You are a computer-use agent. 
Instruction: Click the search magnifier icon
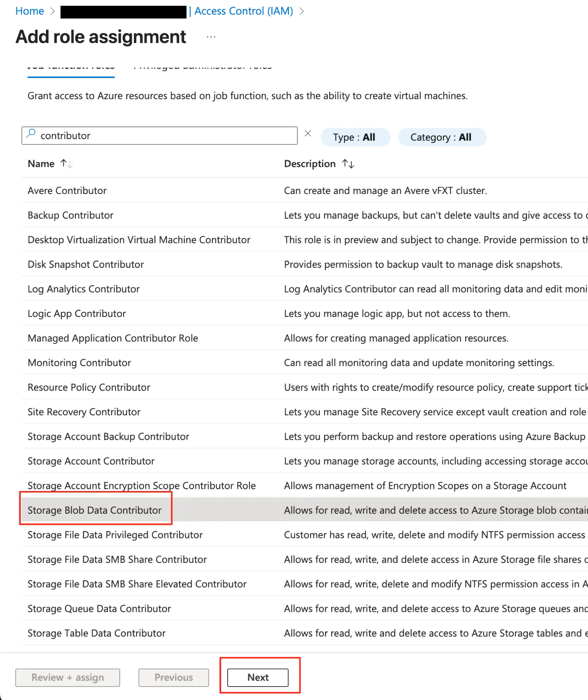click(x=31, y=133)
